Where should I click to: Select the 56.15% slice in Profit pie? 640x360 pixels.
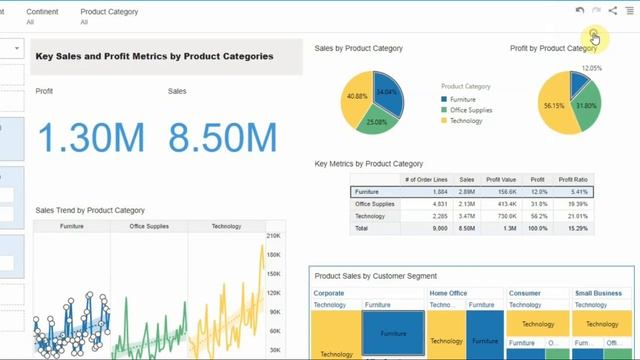click(553, 105)
